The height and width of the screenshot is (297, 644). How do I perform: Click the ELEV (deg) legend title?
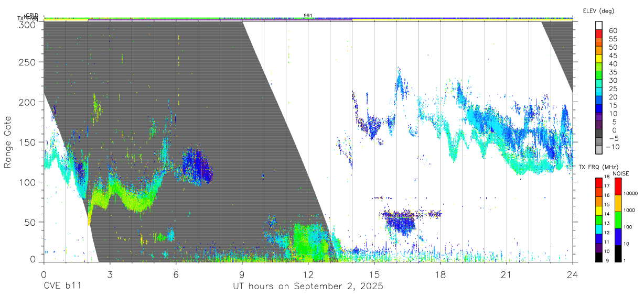click(x=598, y=11)
